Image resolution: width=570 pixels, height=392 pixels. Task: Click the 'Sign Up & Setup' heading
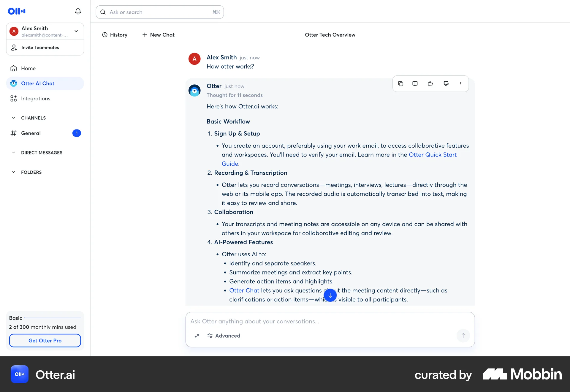coord(237,134)
